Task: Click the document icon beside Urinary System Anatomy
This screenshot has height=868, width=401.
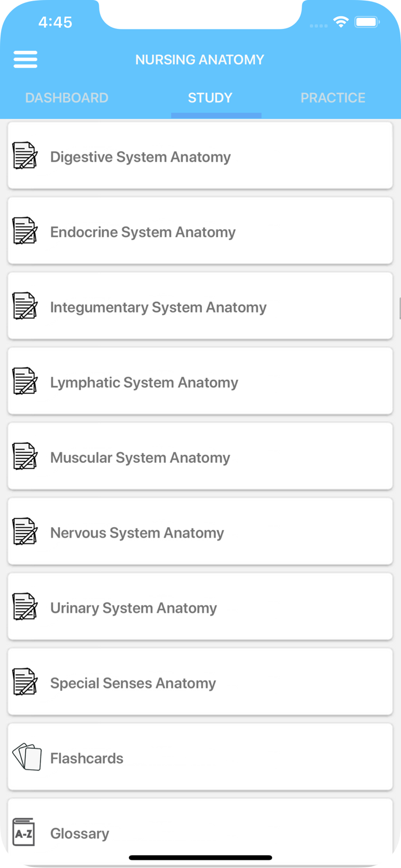Action: click(25, 606)
